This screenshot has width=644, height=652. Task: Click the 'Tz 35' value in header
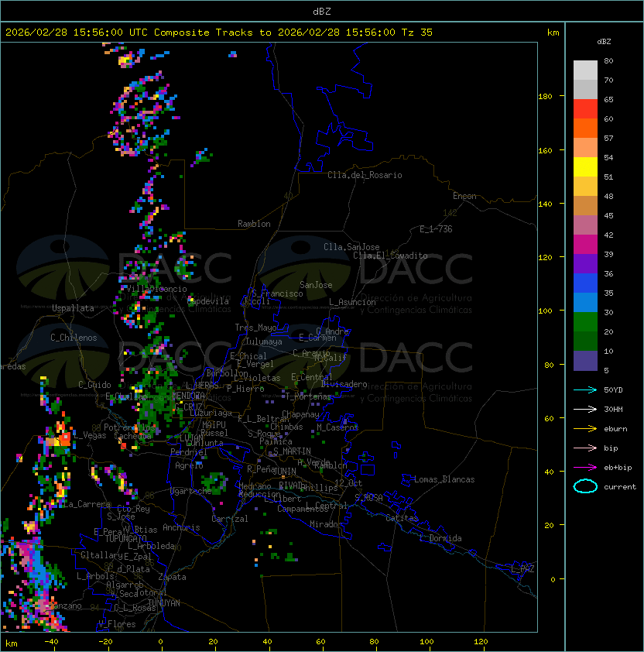tap(417, 33)
